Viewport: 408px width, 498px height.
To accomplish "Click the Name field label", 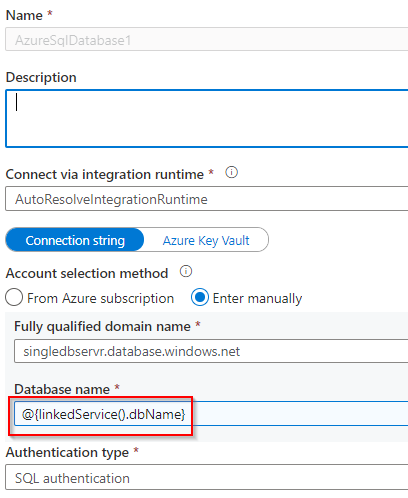I will pyautogui.click(x=24, y=15).
